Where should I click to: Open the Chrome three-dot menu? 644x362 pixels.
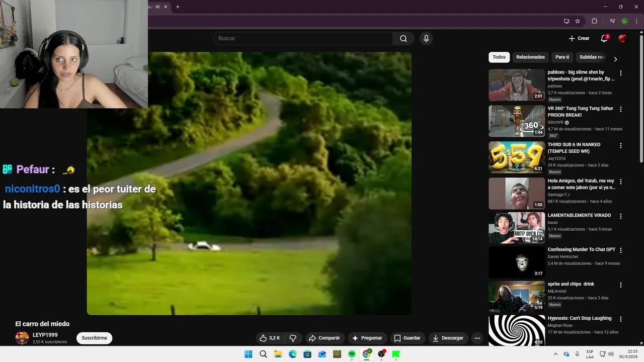click(x=636, y=21)
